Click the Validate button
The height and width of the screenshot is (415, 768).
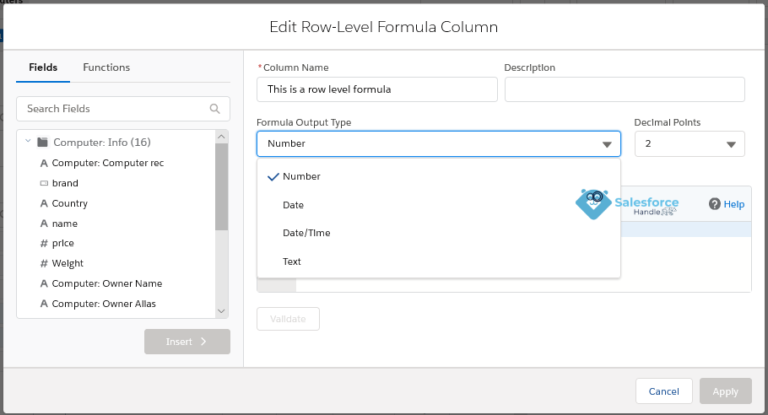288,319
